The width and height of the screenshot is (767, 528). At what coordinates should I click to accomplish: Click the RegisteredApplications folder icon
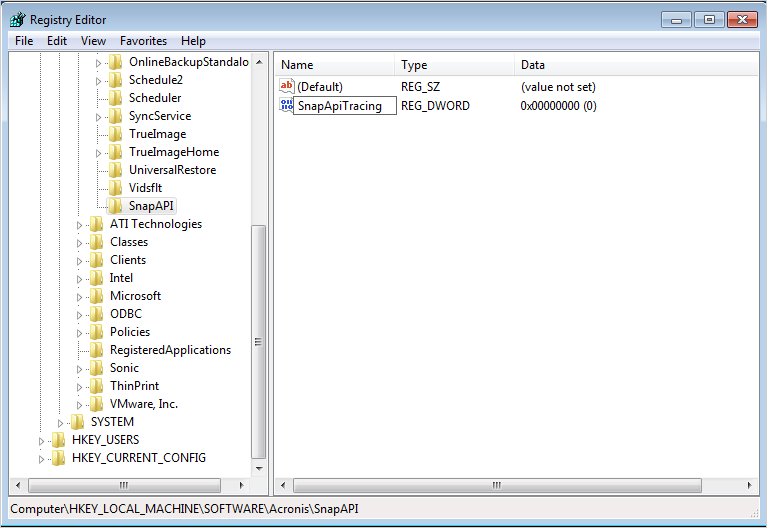click(x=97, y=350)
